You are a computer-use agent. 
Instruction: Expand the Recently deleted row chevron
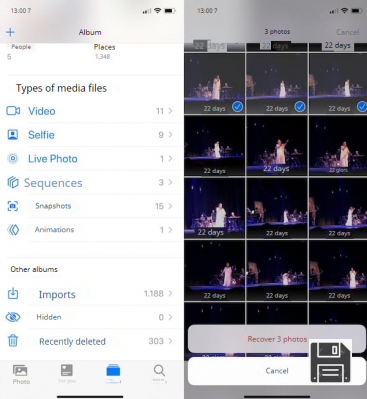point(170,341)
